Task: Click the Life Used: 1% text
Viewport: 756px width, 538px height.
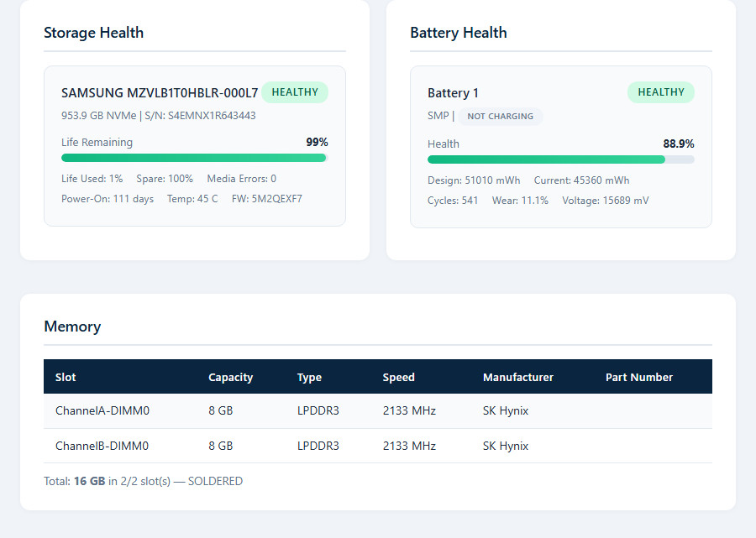Action: (92, 179)
